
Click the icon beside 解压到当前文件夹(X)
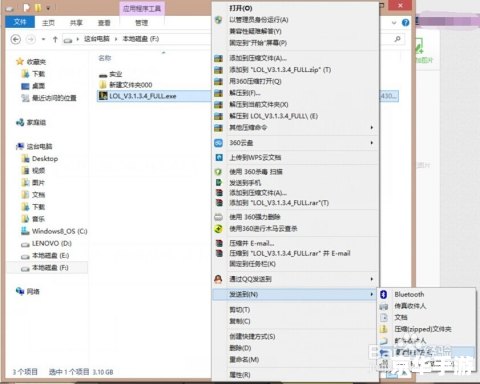click(218, 105)
